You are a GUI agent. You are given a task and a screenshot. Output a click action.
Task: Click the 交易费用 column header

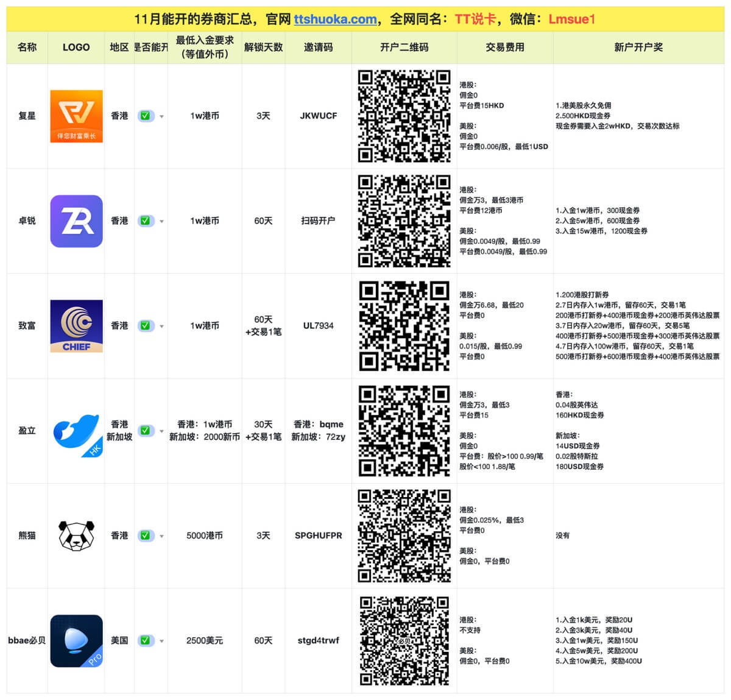coord(504,47)
